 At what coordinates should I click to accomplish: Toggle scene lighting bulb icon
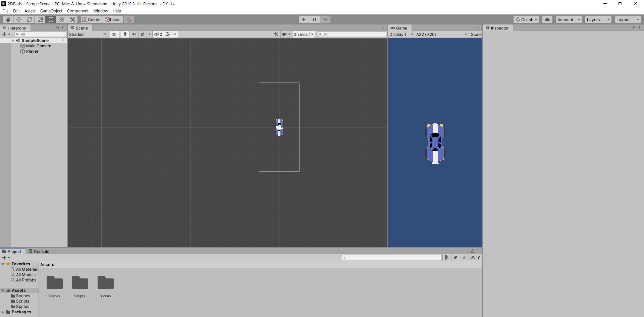[x=125, y=34]
